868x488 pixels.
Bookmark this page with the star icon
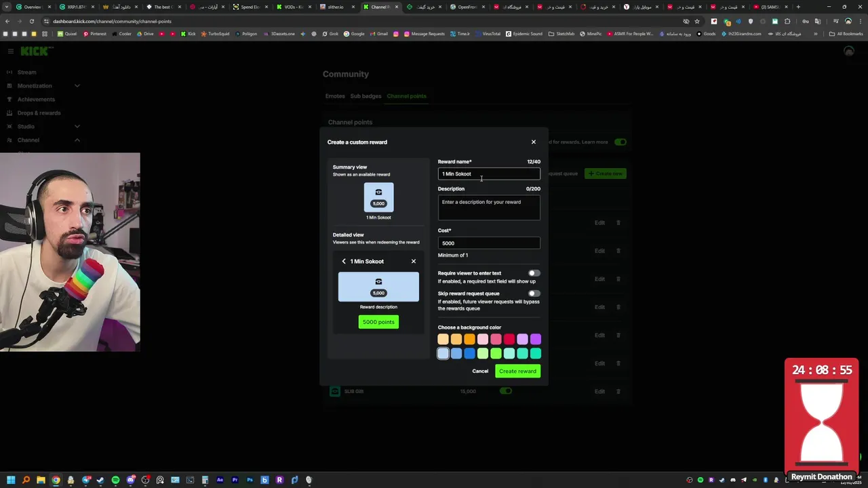pos(697,21)
